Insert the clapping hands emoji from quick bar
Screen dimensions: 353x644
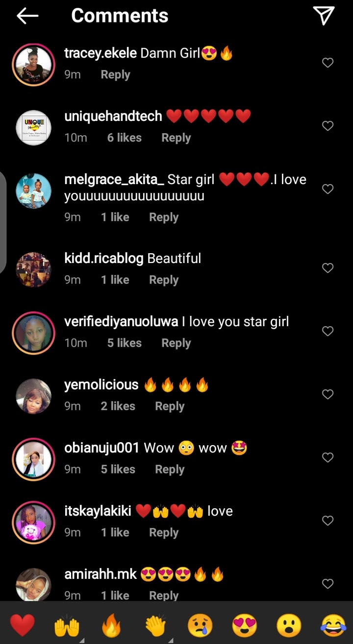click(155, 625)
